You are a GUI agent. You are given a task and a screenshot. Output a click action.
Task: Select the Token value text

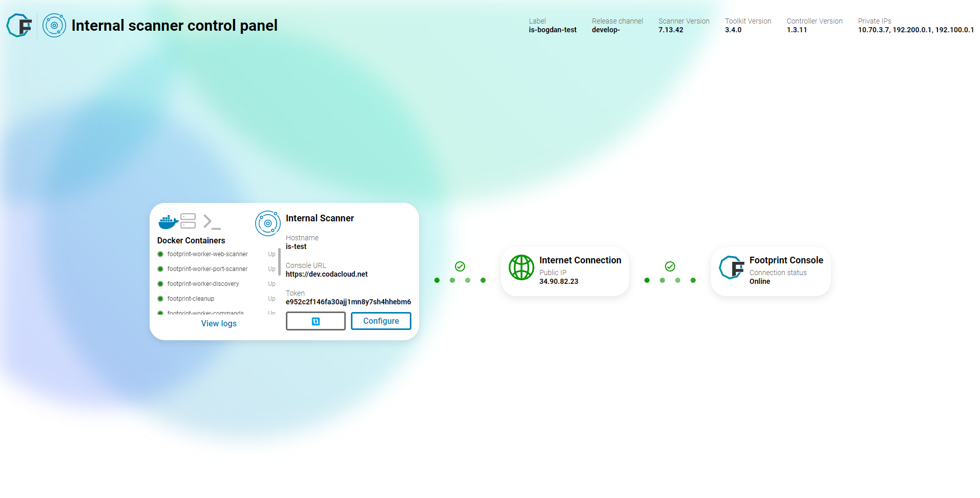(348, 302)
